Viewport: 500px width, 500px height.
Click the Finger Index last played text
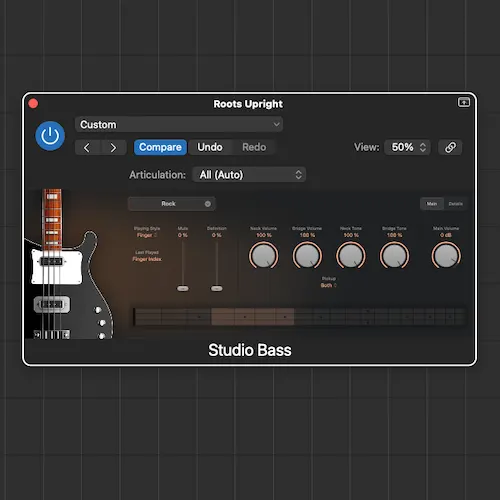pyautogui.click(x=147, y=259)
